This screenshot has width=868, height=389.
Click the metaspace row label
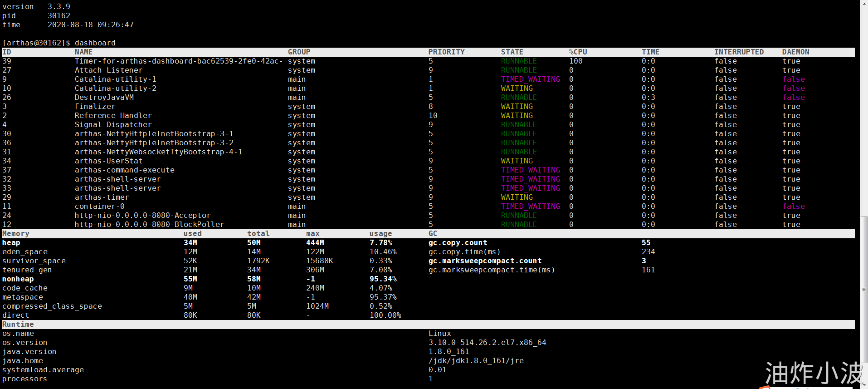point(23,297)
